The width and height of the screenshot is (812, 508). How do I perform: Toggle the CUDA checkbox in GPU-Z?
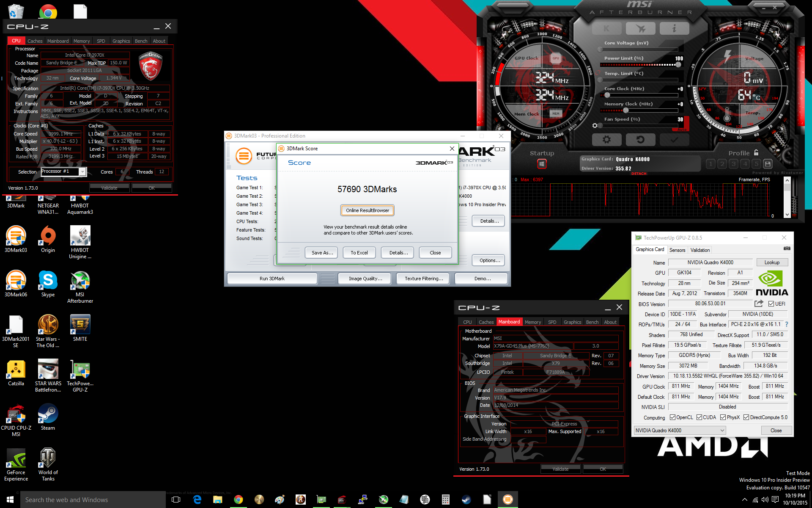pyautogui.click(x=699, y=417)
